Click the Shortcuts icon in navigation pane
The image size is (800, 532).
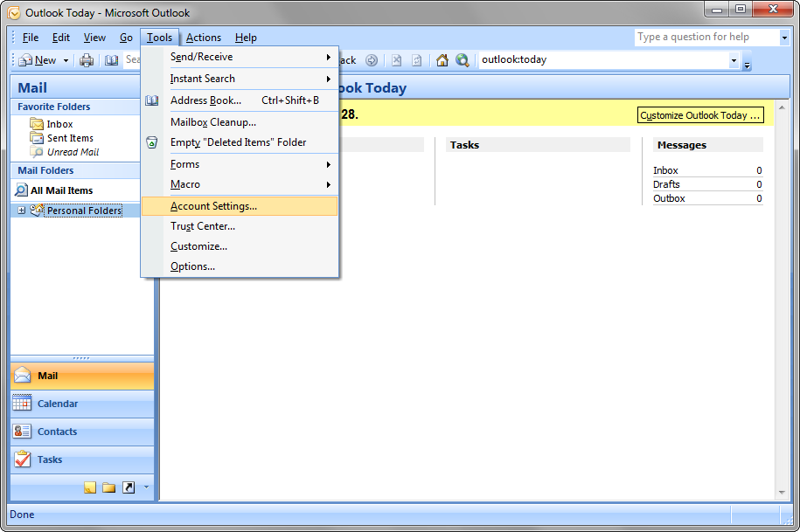point(129,487)
